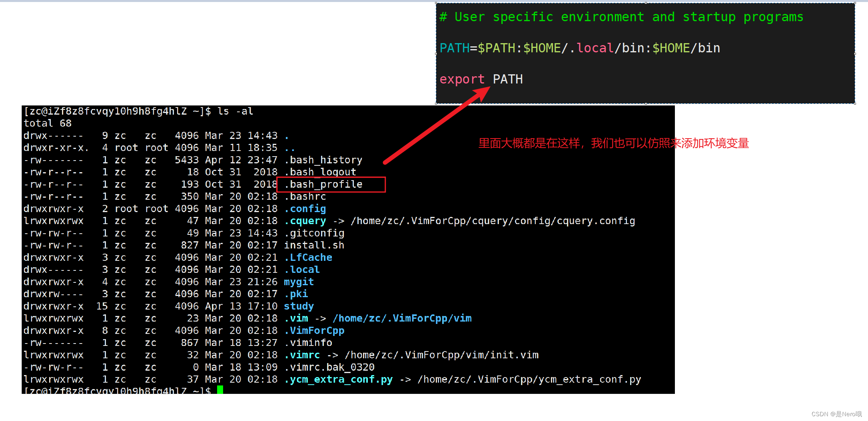Click the install.sh file name
This screenshot has height=421, width=868.
(314, 245)
